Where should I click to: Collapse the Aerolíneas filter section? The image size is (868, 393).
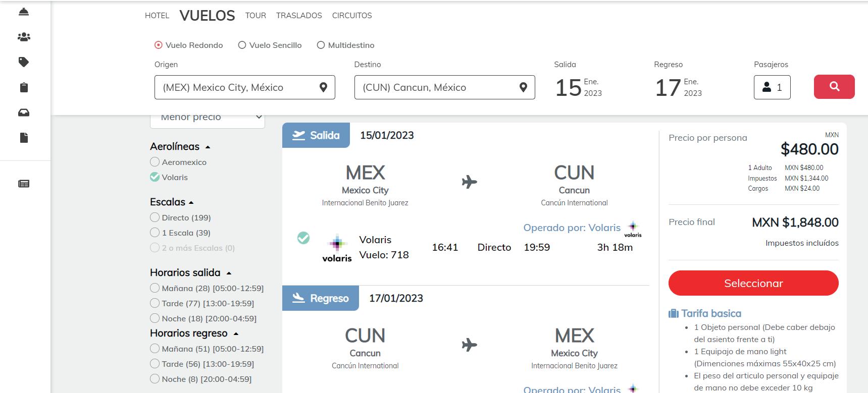coord(208,147)
